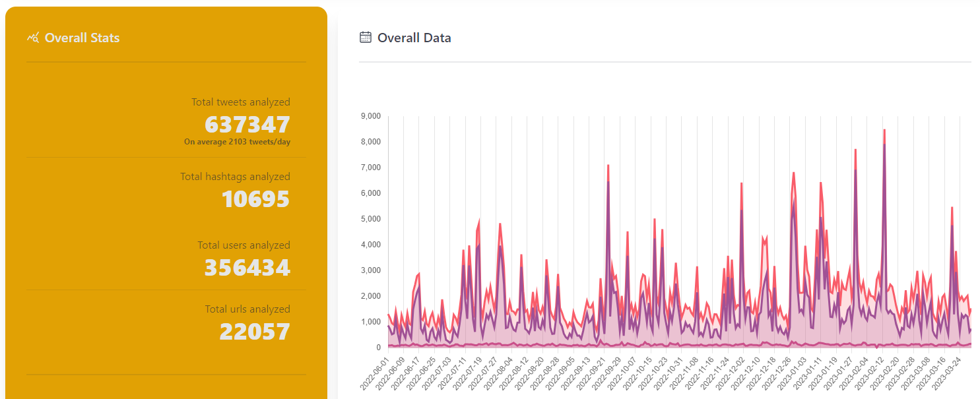Image resolution: width=980 pixels, height=399 pixels.
Task: Select the Overall Stats heading
Action: [82, 38]
